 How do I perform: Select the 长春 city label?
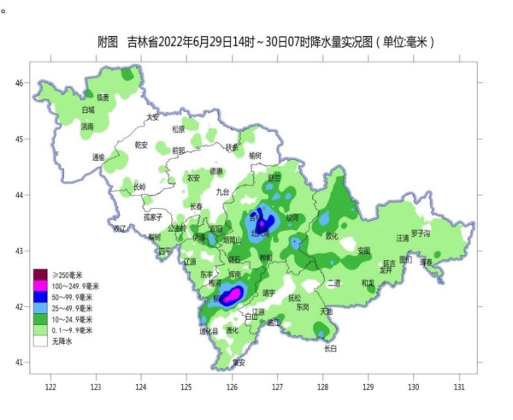197,206
